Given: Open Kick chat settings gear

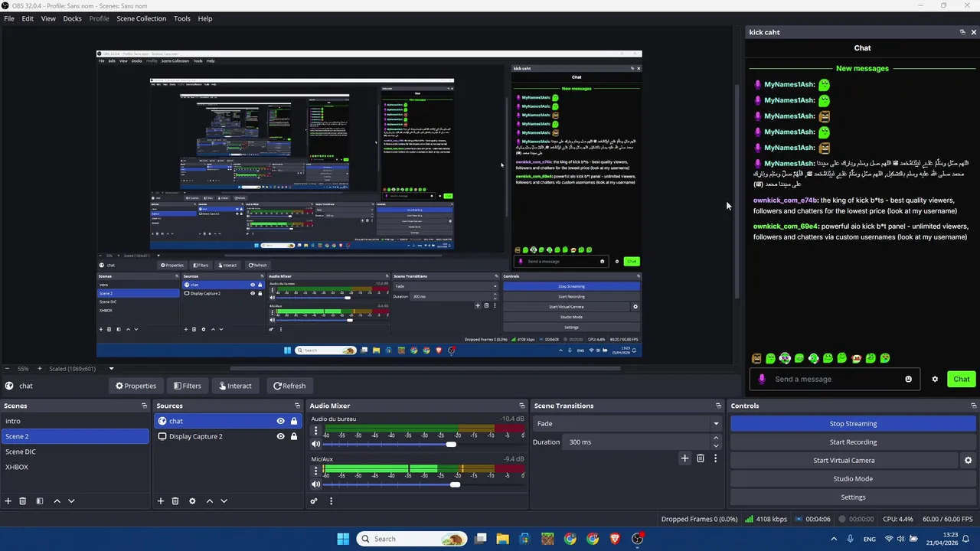Looking at the screenshot, I should (x=935, y=379).
